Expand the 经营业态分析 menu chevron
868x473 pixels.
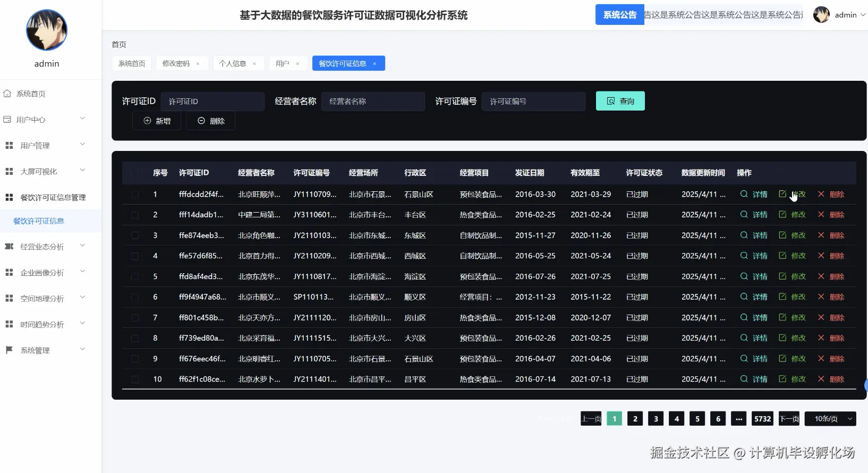(82, 246)
